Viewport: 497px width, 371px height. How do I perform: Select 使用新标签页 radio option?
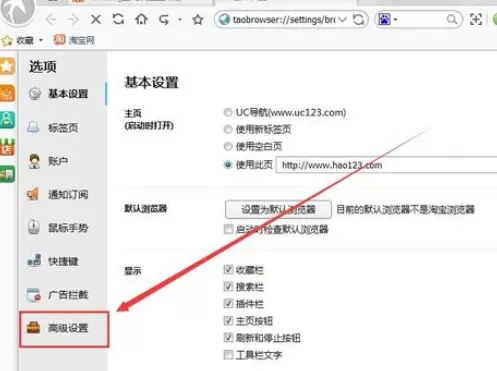[x=228, y=129]
